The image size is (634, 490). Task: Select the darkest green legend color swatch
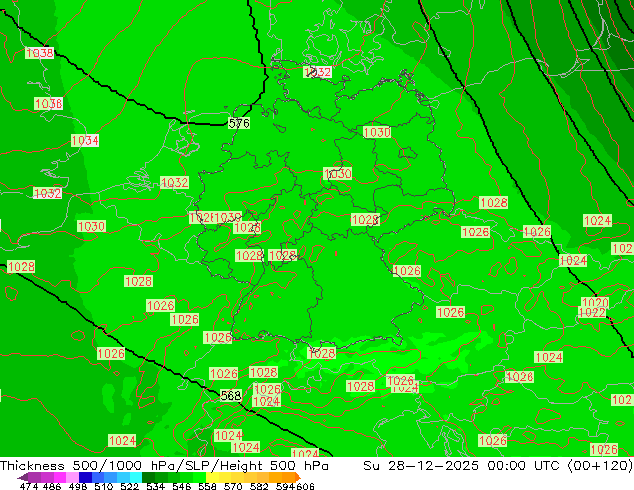(148, 477)
